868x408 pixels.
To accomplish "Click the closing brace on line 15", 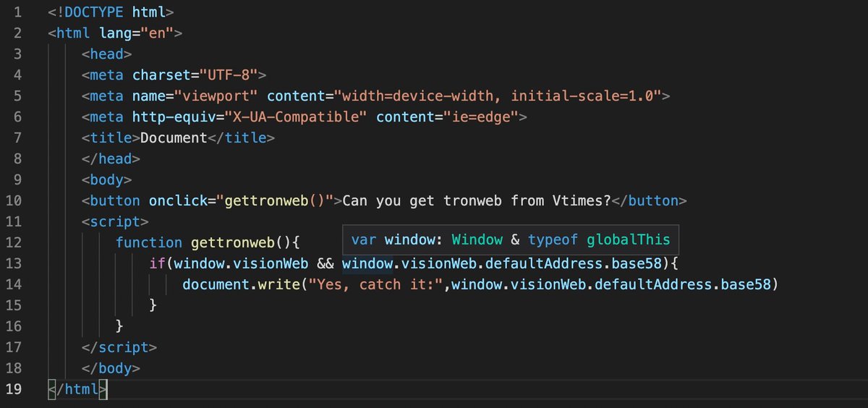I will tap(153, 305).
